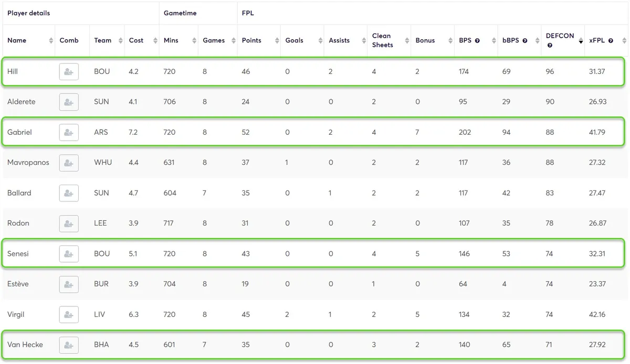630x364 pixels.
Task: Sort by Points column header
Action: 251,40
